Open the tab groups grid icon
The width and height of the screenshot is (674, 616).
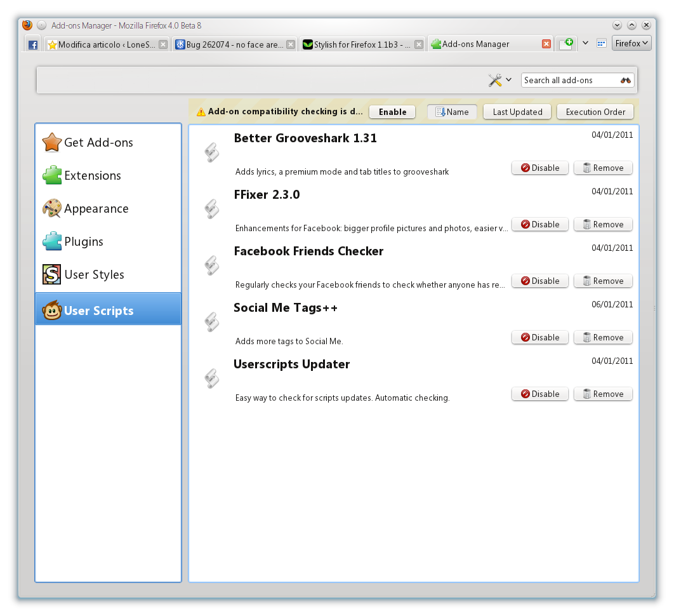601,43
